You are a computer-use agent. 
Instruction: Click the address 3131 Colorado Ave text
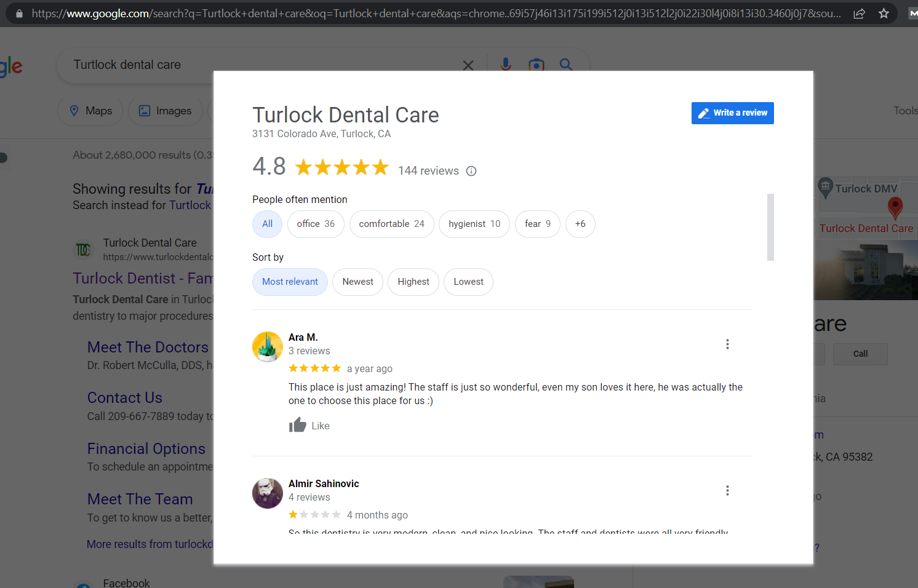click(321, 134)
